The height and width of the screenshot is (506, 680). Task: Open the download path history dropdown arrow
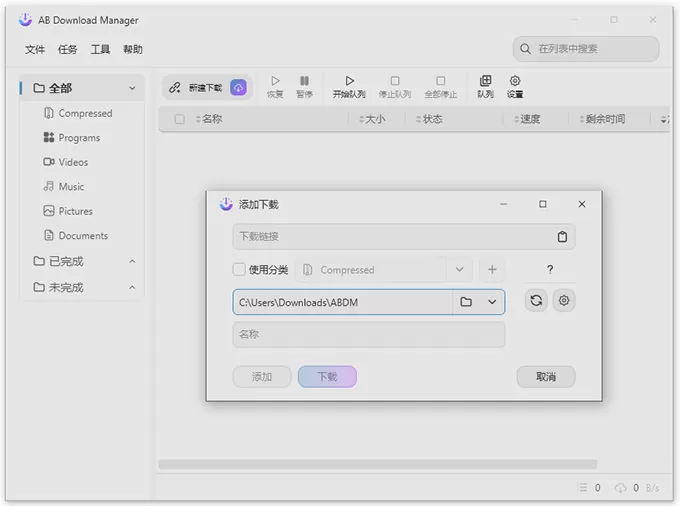[x=492, y=302]
